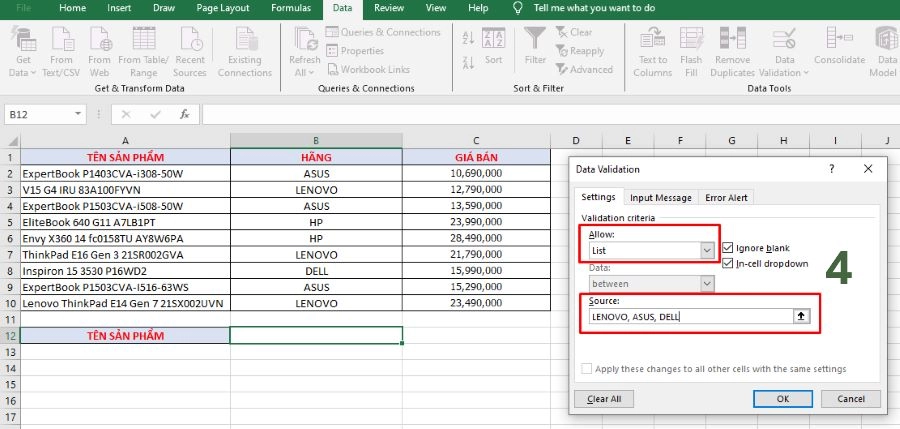Select cell with price 28,490,000
The width and height of the screenshot is (900, 429).
point(476,238)
